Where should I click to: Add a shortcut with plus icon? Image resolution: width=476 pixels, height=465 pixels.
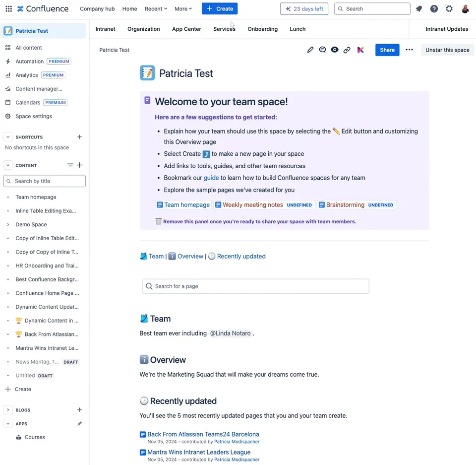click(79, 137)
